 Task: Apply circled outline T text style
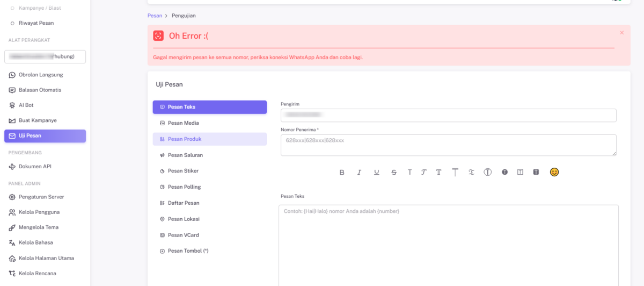point(487,172)
